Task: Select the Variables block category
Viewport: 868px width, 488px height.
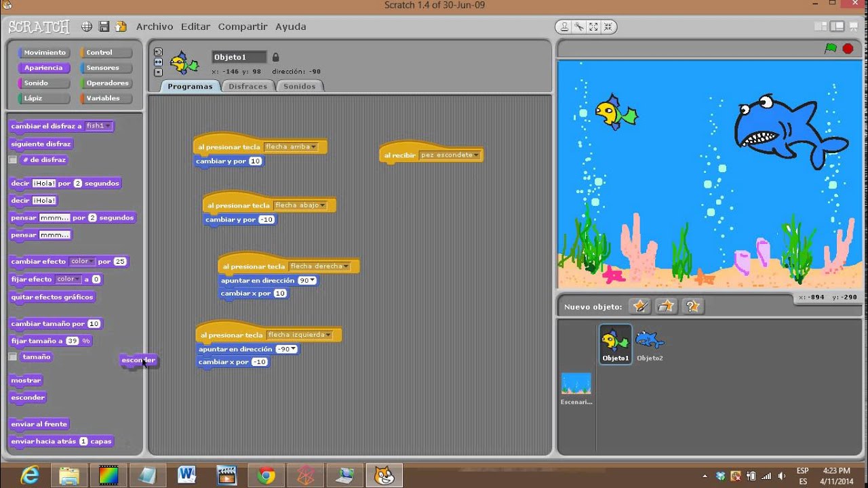Action: (x=105, y=98)
